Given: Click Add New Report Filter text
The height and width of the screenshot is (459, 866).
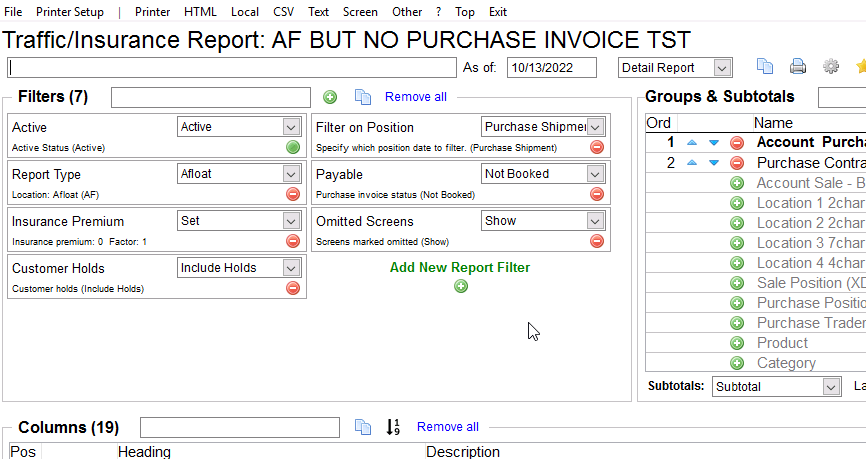Looking at the screenshot, I should click(x=460, y=267).
